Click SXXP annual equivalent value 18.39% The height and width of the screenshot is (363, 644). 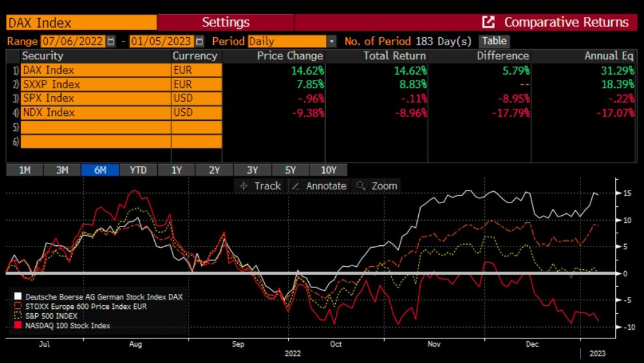coord(618,84)
